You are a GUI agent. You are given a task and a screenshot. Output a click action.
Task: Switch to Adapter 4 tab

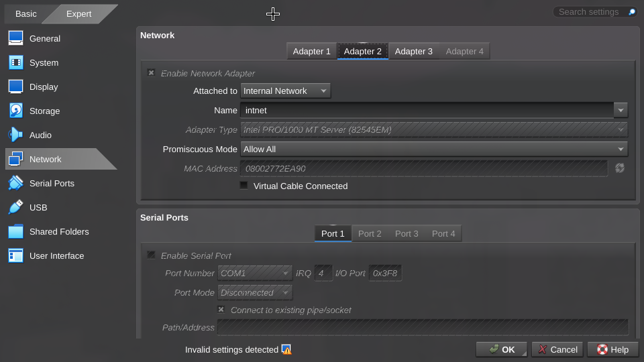pyautogui.click(x=464, y=52)
